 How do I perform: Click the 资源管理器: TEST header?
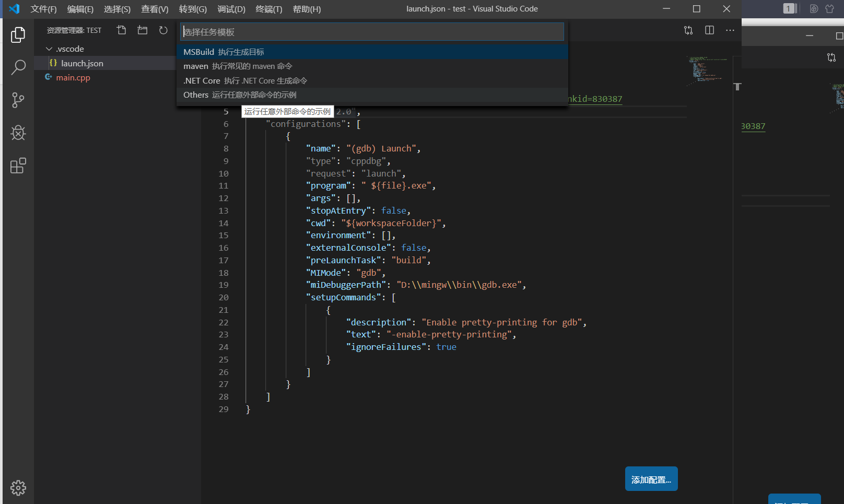coord(74,30)
